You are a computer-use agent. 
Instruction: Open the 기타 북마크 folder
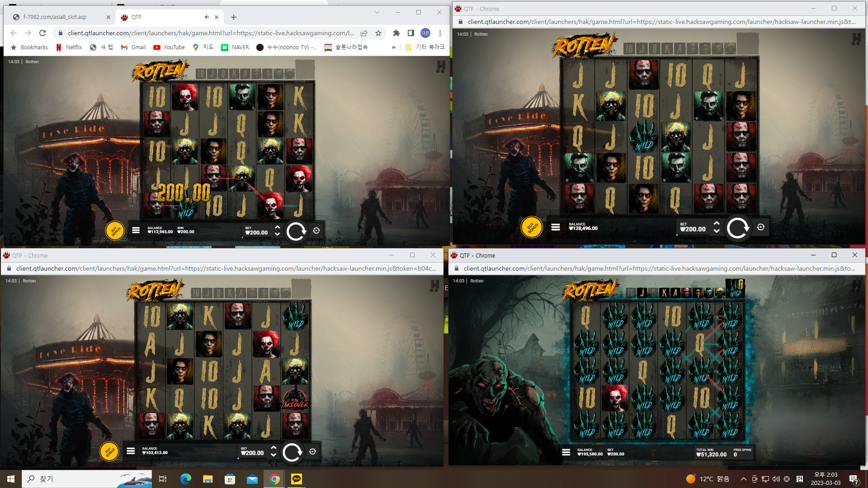point(425,47)
